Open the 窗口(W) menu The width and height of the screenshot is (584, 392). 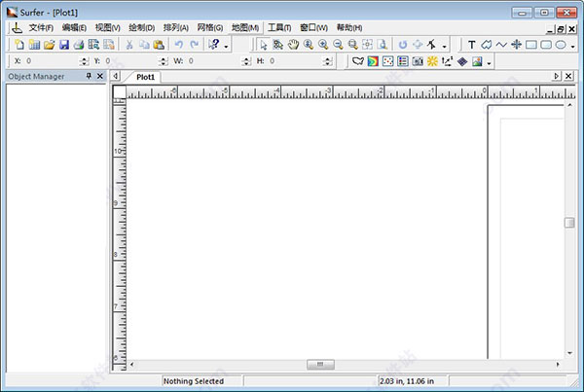[313, 27]
